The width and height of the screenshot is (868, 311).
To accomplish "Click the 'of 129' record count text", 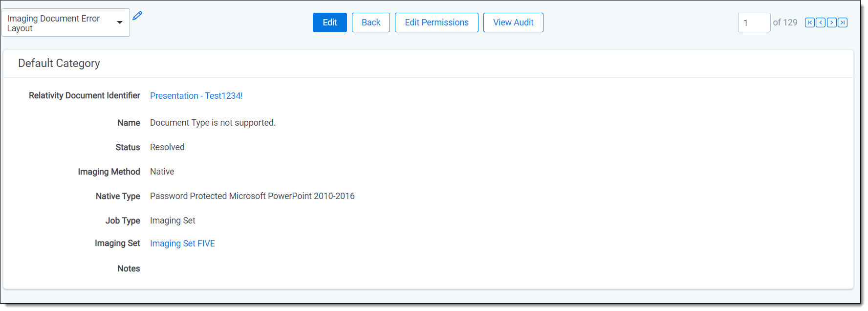I will click(785, 23).
